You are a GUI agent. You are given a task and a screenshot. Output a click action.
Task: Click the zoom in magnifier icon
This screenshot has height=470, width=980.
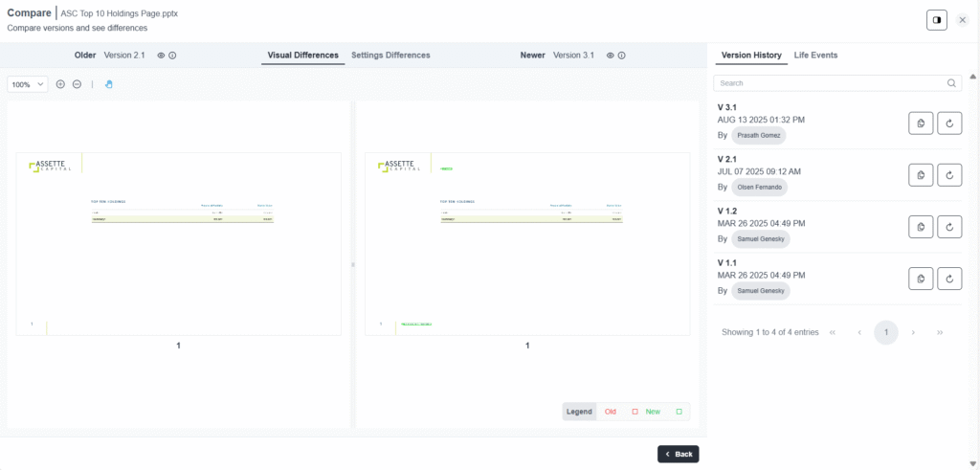coord(60,84)
